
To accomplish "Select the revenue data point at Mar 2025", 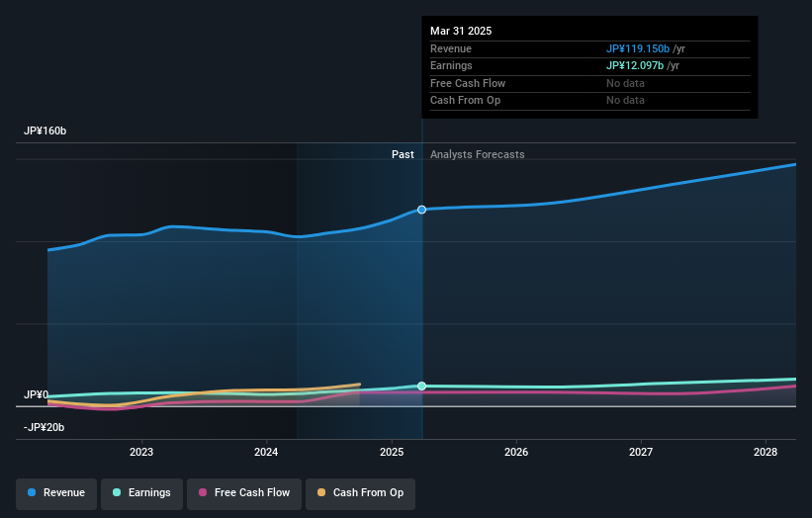I will pos(422,210).
